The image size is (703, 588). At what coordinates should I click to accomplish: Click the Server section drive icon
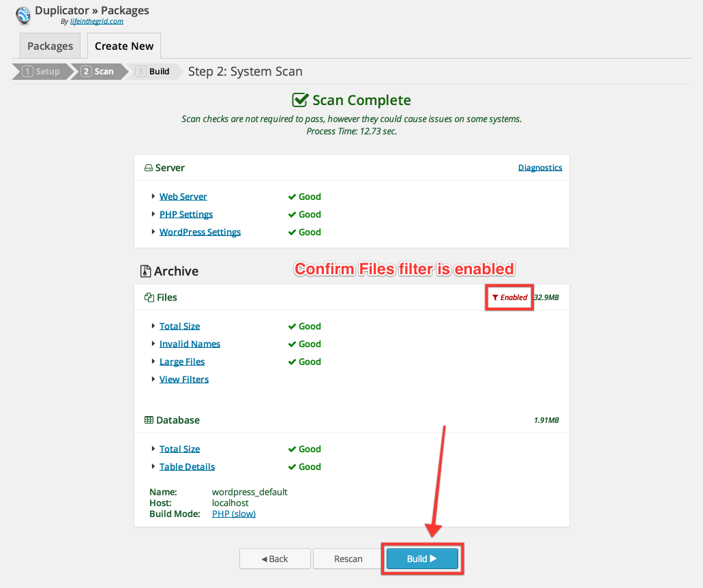coord(149,168)
